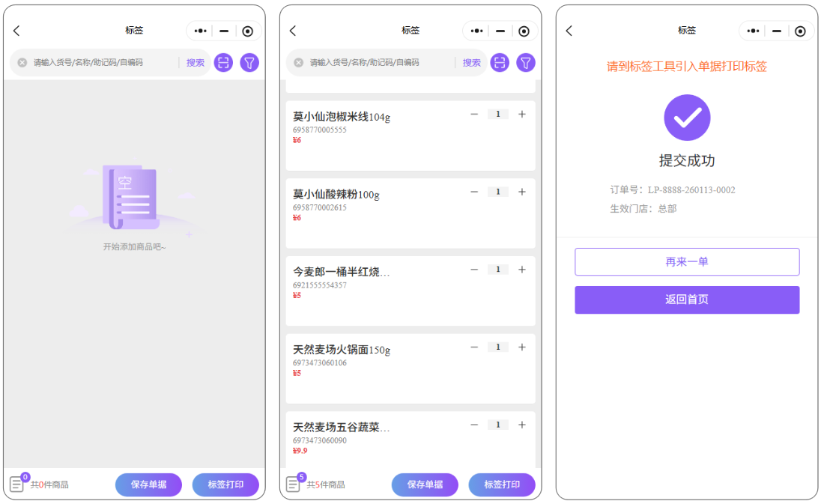Decrease quantity of 今麦郎一桶半红烧
Viewport: 821px width, 504px height.
tap(474, 270)
